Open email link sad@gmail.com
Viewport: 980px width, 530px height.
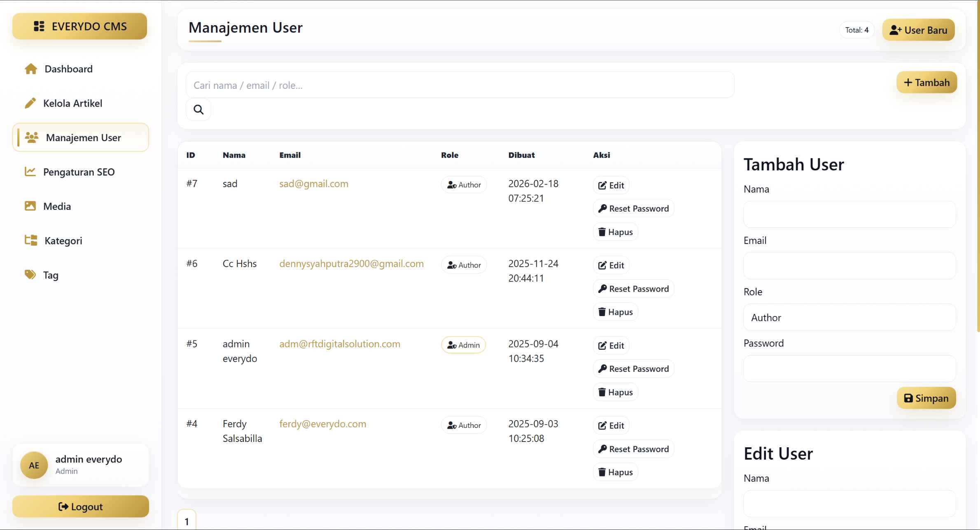pos(314,184)
